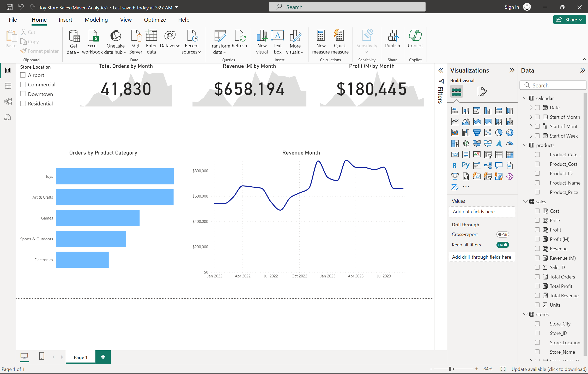Toggle Cross-report drill through
Viewport: 588px width, 374px height.
click(502, 234)
